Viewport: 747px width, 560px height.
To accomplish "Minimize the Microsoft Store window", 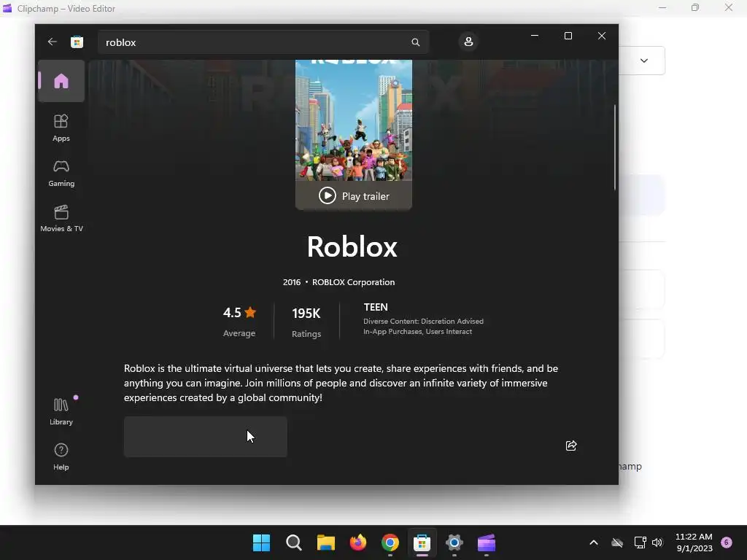I will pos(535,36).
